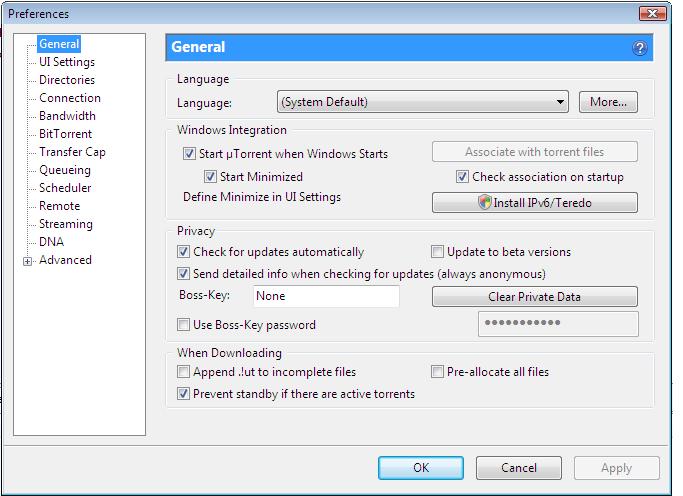Select Advanced in the preferences tree
The width and height of the screenshot is (683, 496).
(65, 260)
